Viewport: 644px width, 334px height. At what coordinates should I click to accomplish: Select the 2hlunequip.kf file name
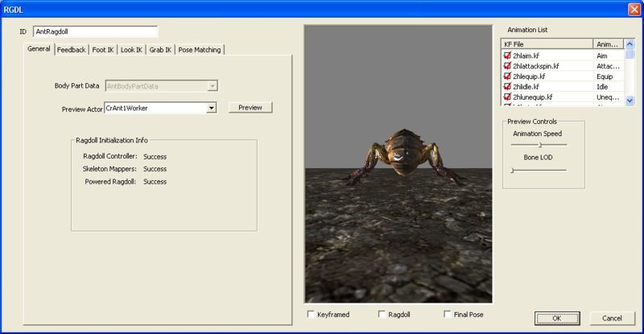pos(533,97)
